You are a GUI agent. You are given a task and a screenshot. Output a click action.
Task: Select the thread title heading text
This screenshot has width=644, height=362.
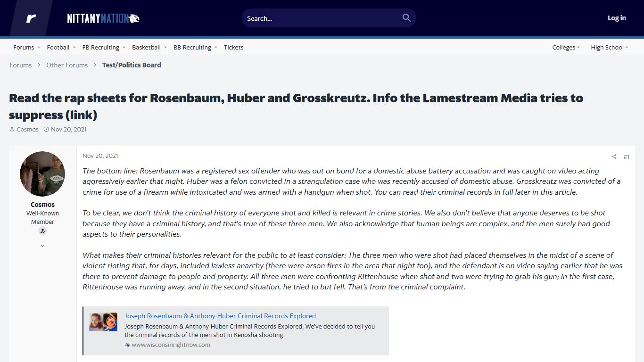[296, 107]
